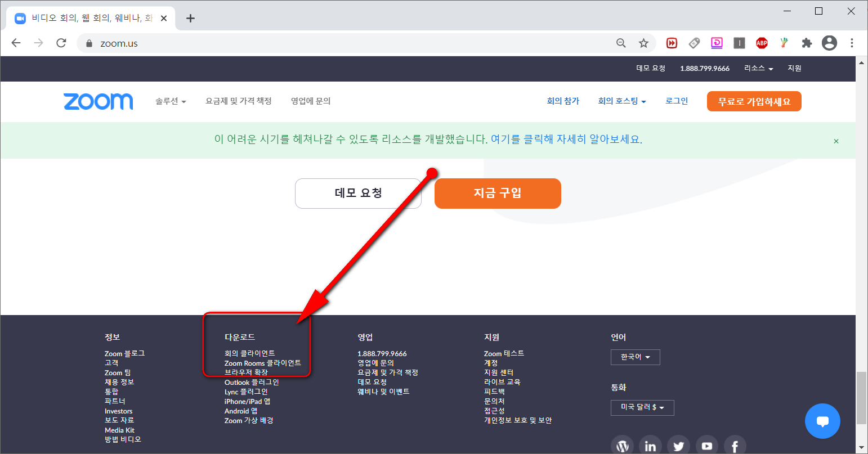Click the page vertical scrollbar thumb
This screenshot has width=868, height=454.
tap(861, 398)
